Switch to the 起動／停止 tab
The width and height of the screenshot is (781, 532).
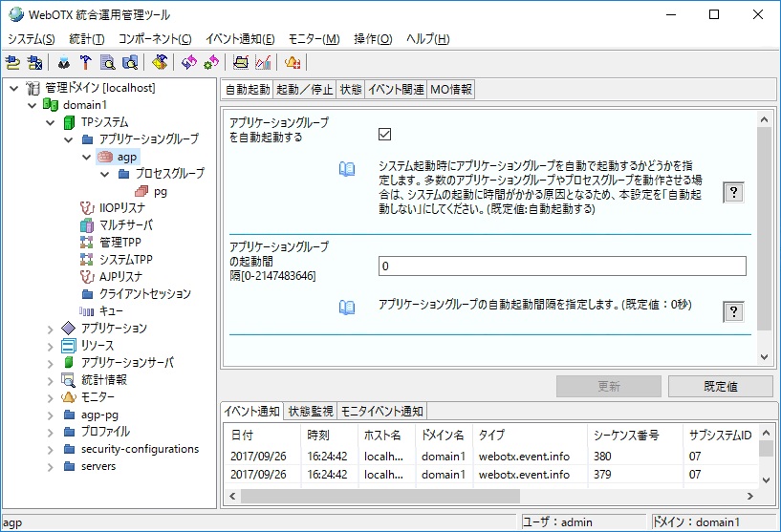[x=304, y=90]
